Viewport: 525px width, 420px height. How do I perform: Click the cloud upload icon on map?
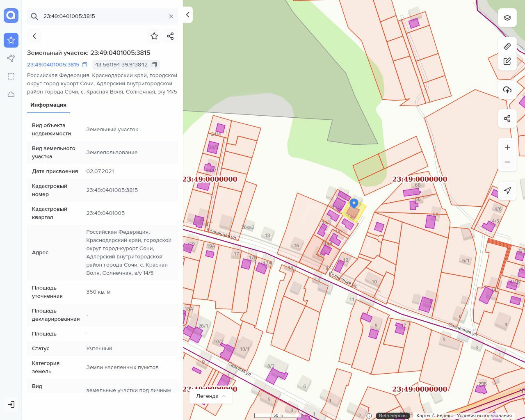[507, 90]
